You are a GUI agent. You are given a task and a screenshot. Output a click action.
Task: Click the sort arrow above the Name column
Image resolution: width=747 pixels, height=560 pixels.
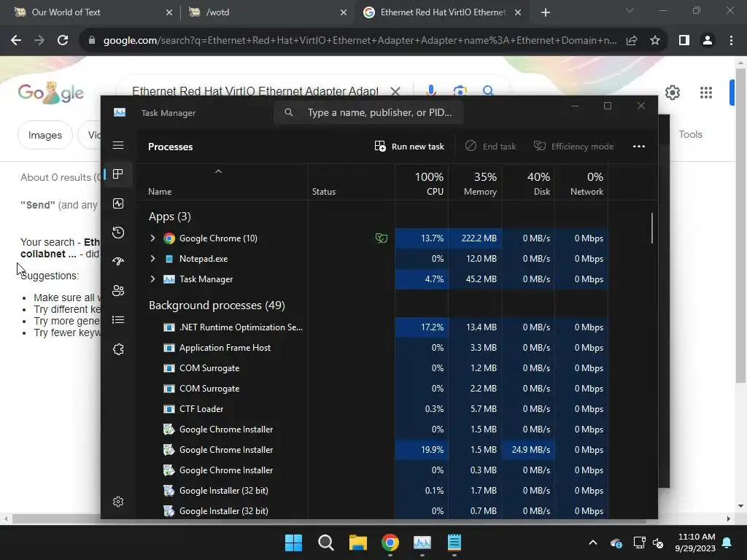tap(218, 171)
